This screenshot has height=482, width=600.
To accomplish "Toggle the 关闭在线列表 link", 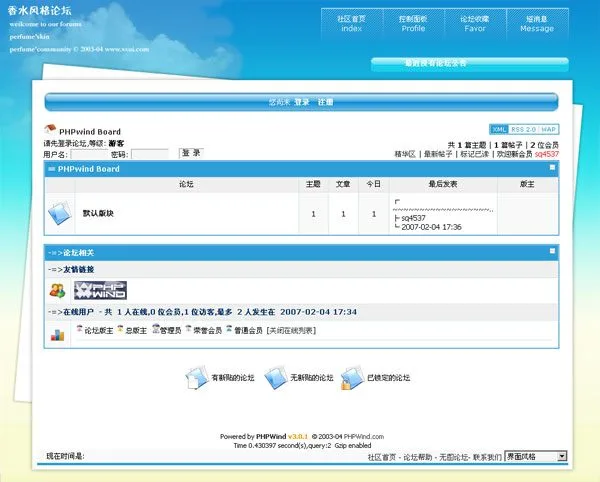I will (292, 330).
